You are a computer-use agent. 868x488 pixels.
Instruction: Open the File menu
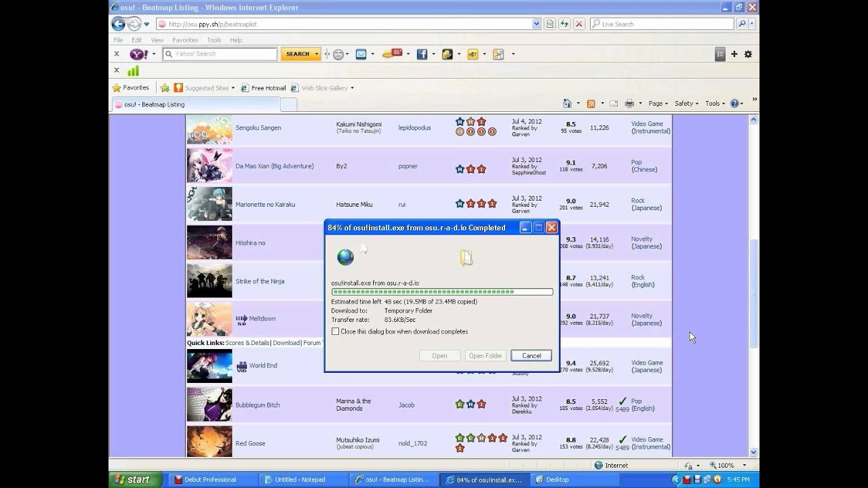click(x=118, y=40)
